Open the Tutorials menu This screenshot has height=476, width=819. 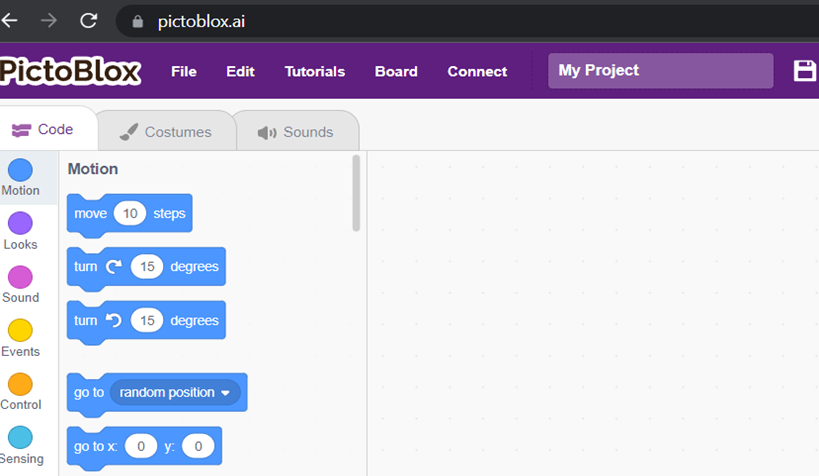(314, 72)
